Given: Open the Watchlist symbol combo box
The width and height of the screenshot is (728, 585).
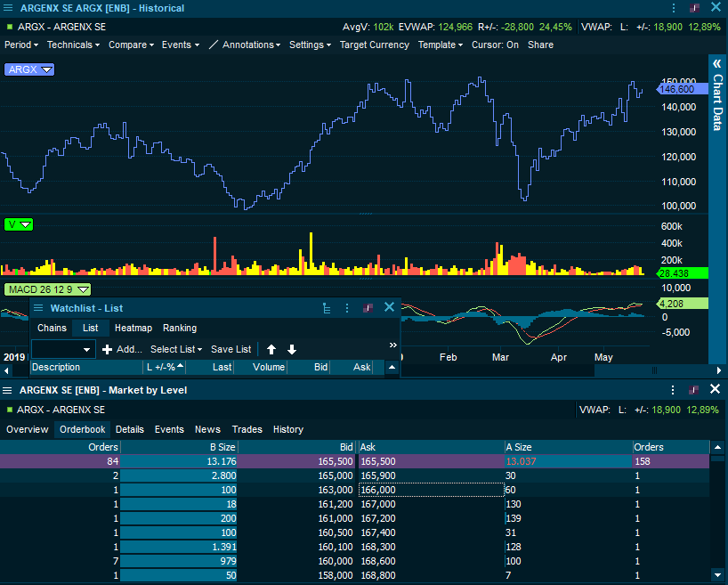Looking at the screenshot, I should [63, 349].
